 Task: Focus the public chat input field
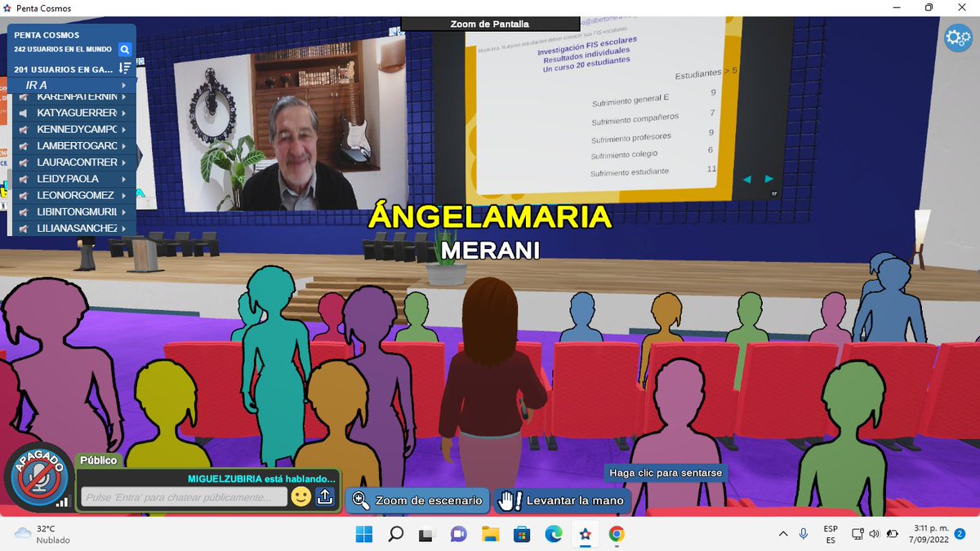pyautogui.click(x=184, y=496)
